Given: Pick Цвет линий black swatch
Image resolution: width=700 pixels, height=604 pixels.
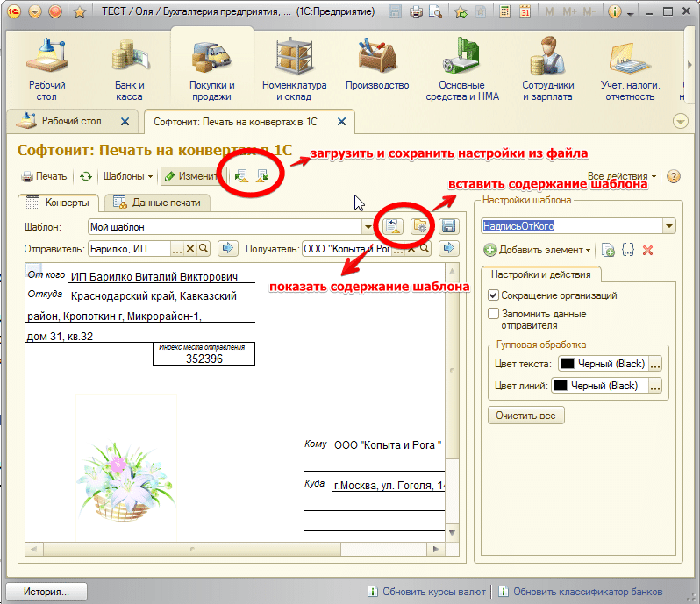Looking at the screenshot, I should (561, 386).
